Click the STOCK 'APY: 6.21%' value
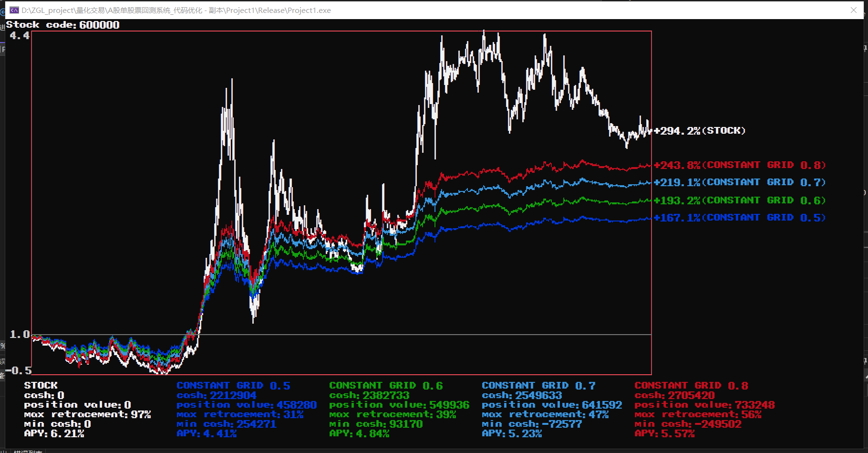 pyautogui.click(x=54, y=433)
